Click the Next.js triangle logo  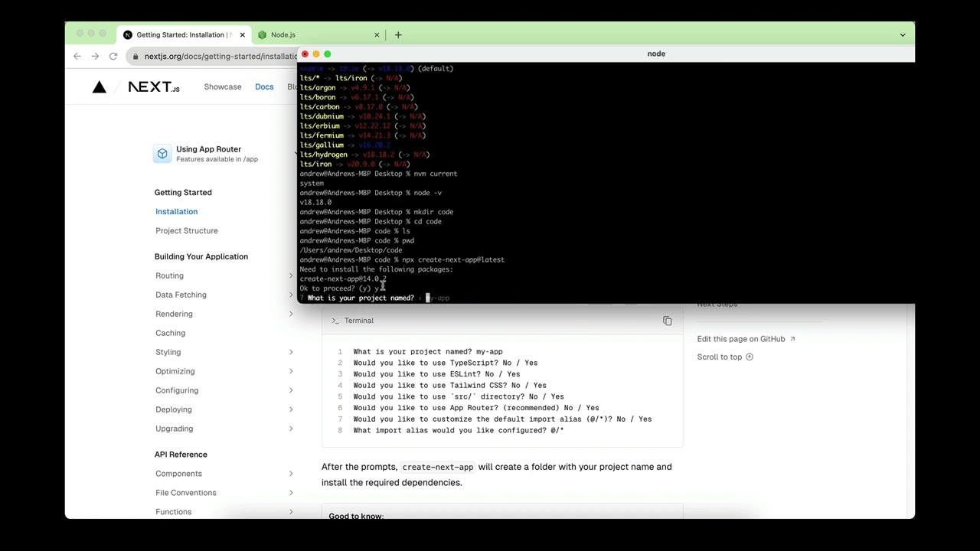coord(100,87)
